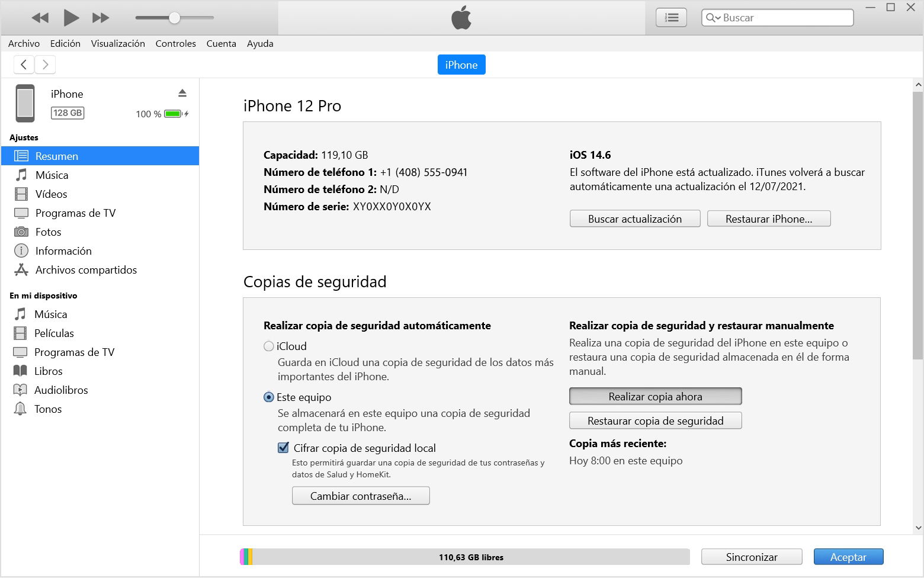Go forward with the right chevron
This screenshot has width=924, height=578.
[x=45, y=65]
